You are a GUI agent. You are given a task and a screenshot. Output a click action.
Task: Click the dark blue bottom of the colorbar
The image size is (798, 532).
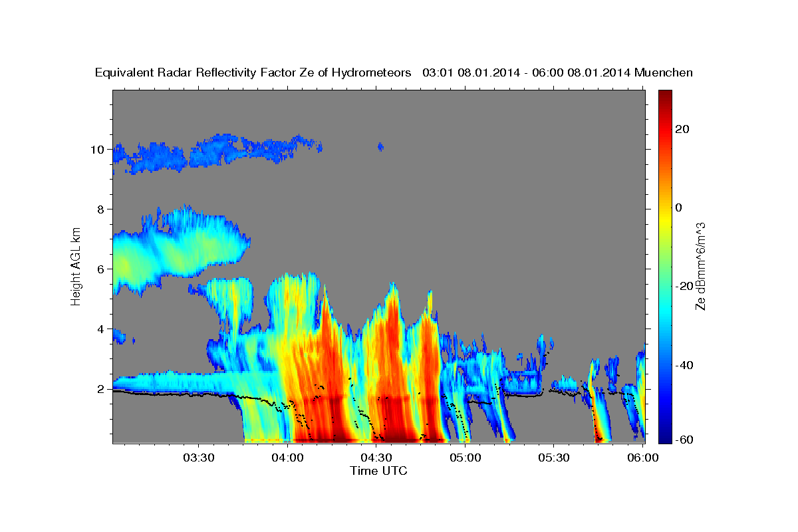(x=665, y=436)
